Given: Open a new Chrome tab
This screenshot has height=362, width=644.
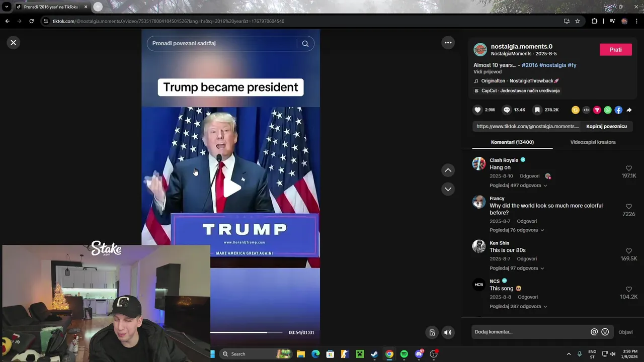Looking at the screenshot, I should 98,7.
